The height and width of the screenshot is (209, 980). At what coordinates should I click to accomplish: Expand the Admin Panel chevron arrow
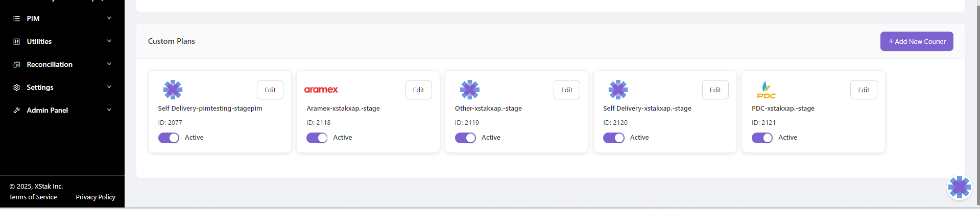pos(109,110)
